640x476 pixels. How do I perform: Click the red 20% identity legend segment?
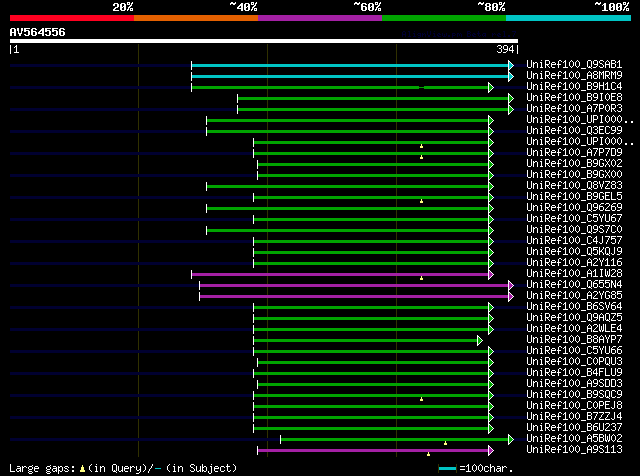(72, 18)
